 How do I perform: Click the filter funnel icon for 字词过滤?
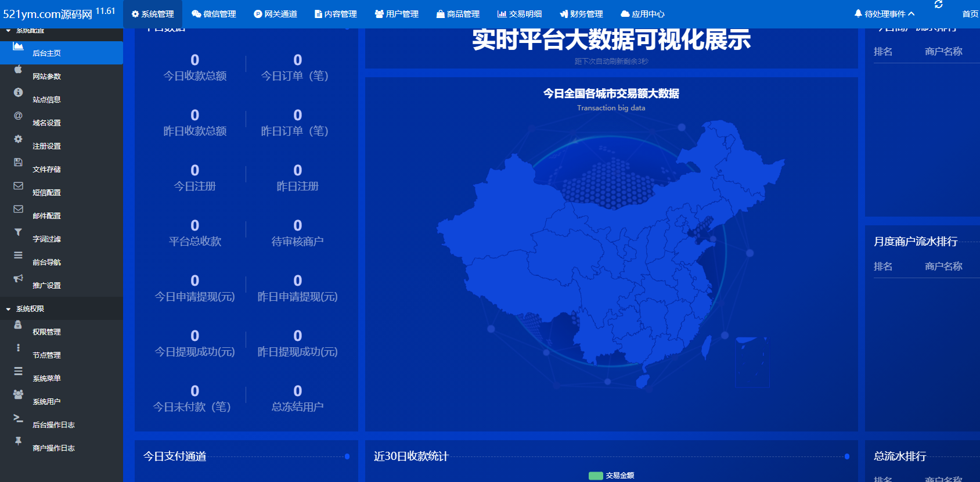coord(18,232)
